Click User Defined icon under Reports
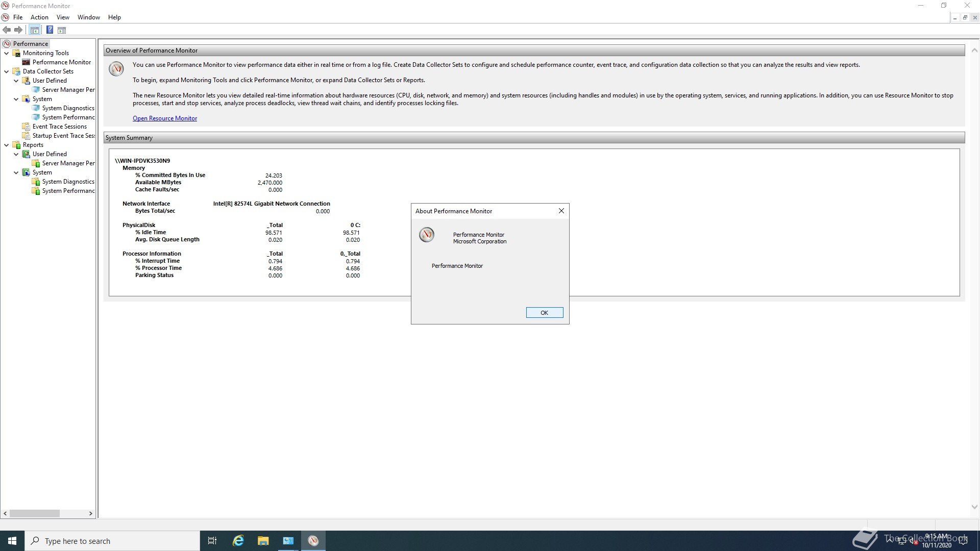 point(26,154)
